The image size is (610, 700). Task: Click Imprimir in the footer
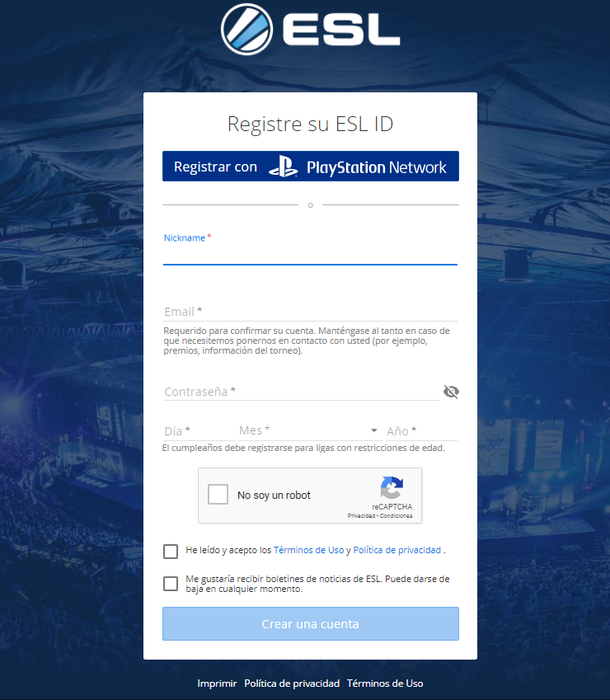[217, 684]
